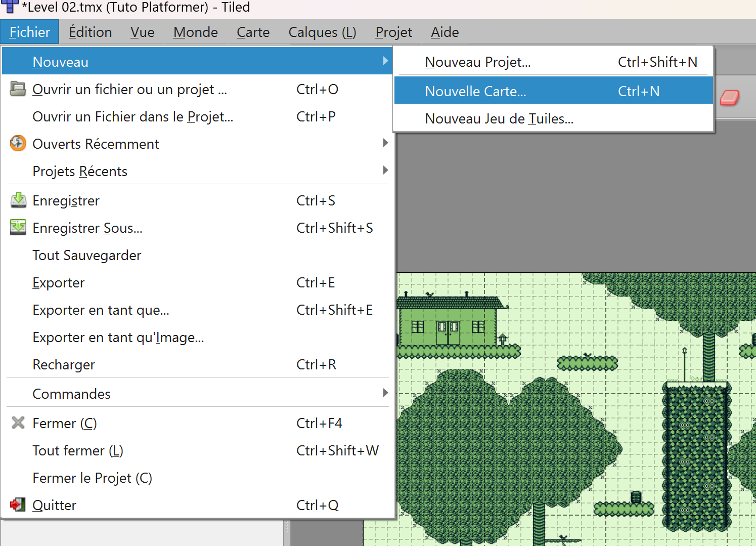Click the folder icon beside Ouvrir un fichier
This screenshot has height=546, width=756.
18,89
